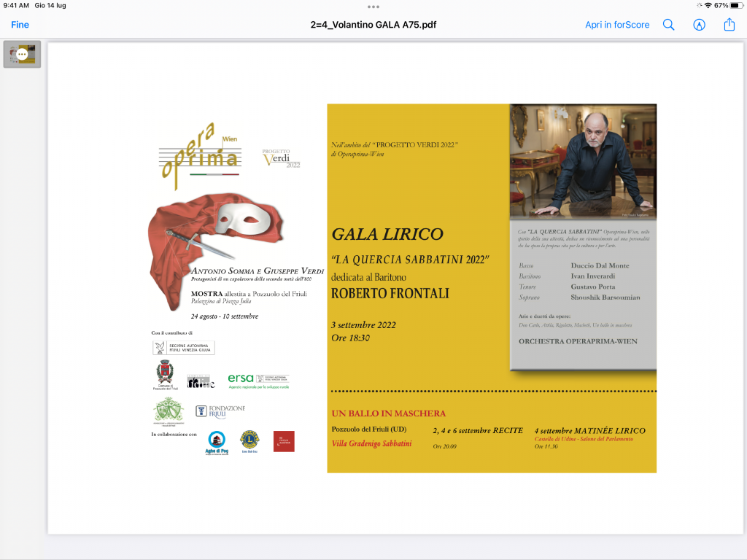
Task: Tap the status bar time 9:41 AM
Action: click(x=16, y=6)
